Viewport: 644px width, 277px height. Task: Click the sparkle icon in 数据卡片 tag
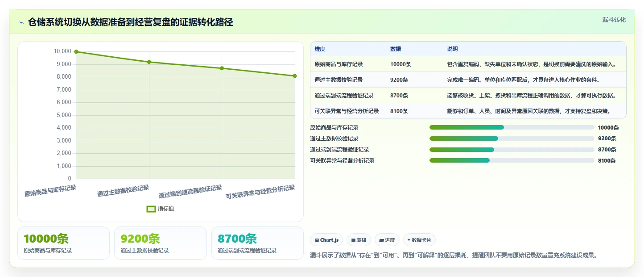point(409,240)
